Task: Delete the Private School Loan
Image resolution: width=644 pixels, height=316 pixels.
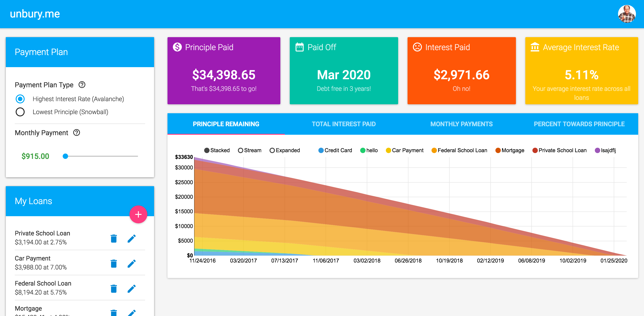Action: tap(114, 239)
